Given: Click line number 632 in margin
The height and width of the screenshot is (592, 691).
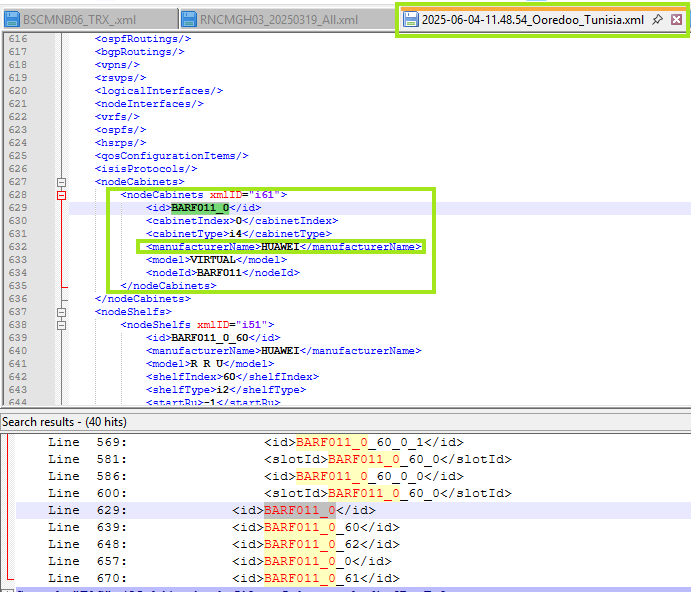Looking at the screenshot, I should (x=17, y=247).
